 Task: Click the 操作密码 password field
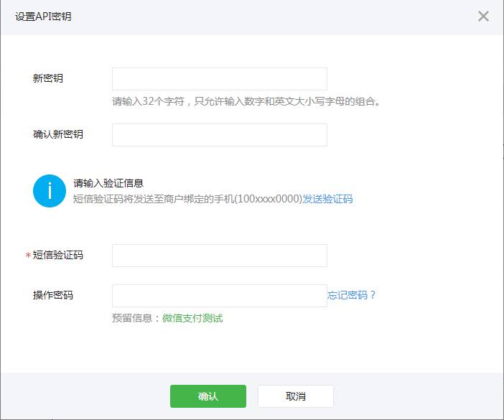click(219, 296)
